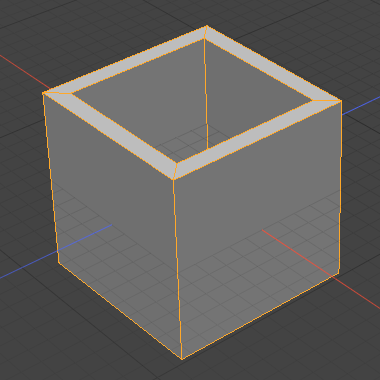Select the bottom-left outer edge of the cube
Image resolution: width=380 pixels, height=380 pixels.
coord(120,311)
